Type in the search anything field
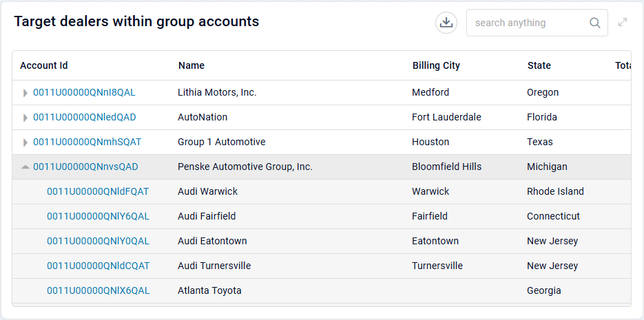The width and height of the screenshot is (644, 320). tap(527, 23)
